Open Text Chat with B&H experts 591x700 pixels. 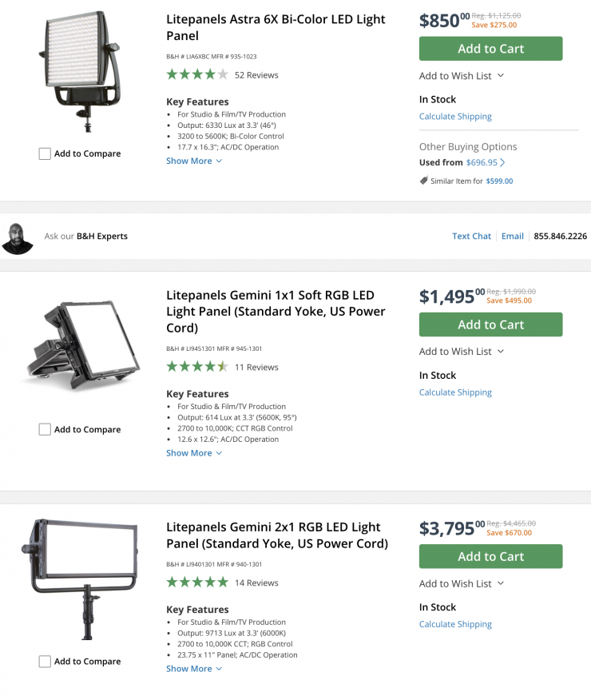[471, 236]
